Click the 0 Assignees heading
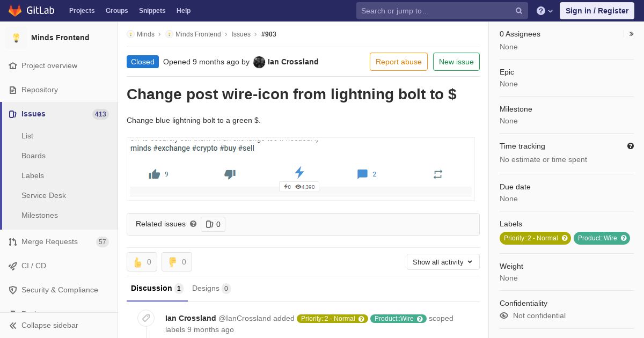The width and height of the screenshot is (644, 338). pyautogui.click(x=520, y=34)
